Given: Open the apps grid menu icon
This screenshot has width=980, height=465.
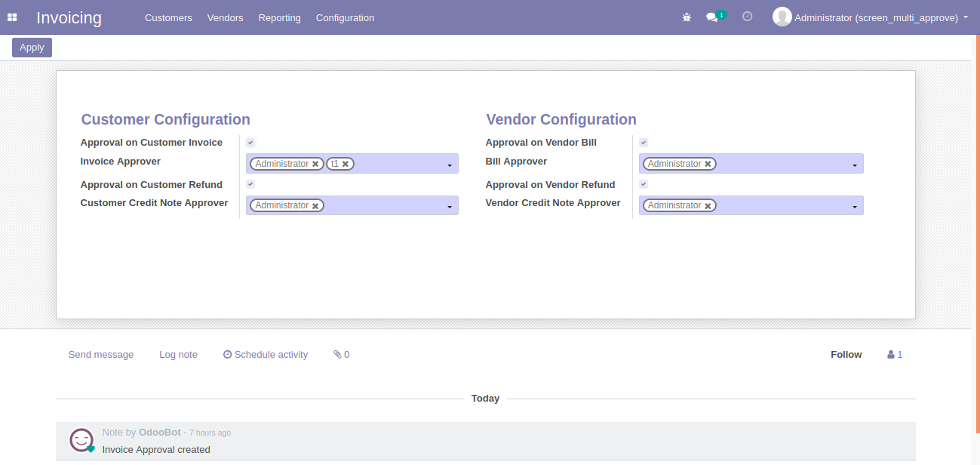Looking at the screenshot, I should point(12,17).
